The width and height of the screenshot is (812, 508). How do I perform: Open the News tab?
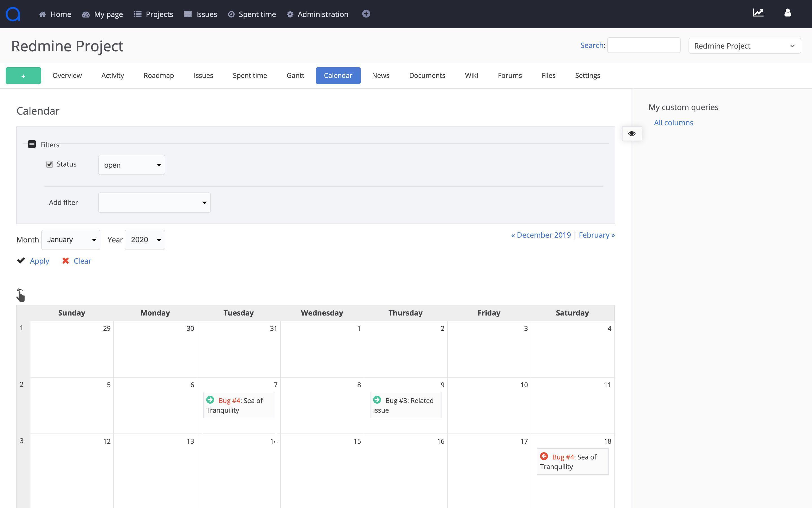[381, 76]
